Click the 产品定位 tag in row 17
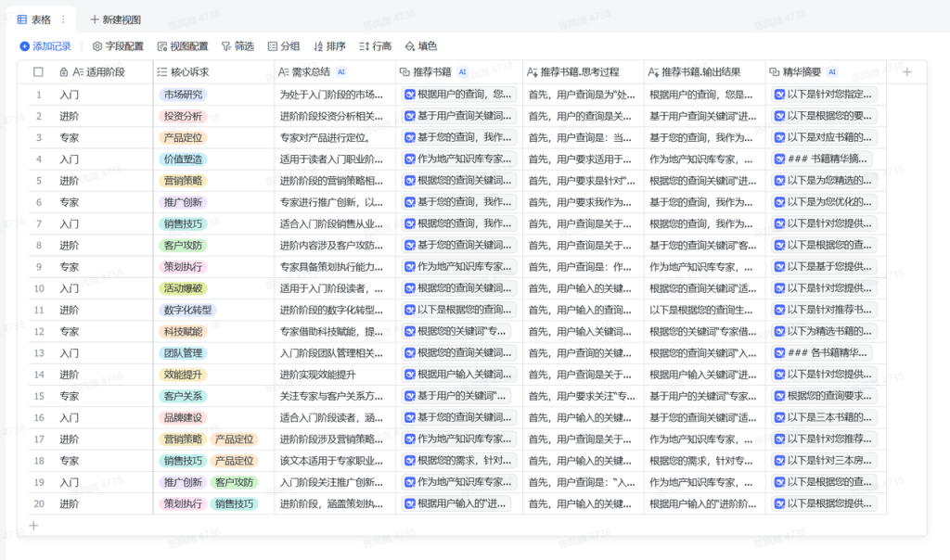The width and height of the screenshot is (950, 560). [235, 439]
